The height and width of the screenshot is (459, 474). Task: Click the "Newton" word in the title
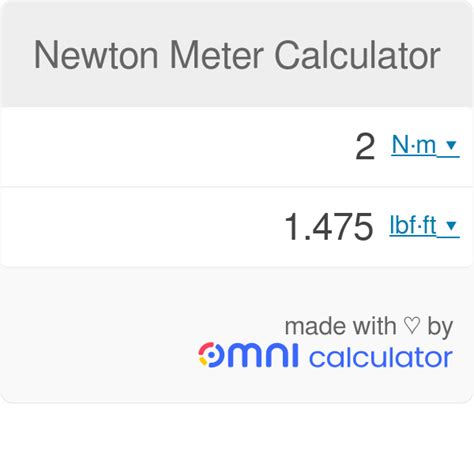tap(96, 55)
